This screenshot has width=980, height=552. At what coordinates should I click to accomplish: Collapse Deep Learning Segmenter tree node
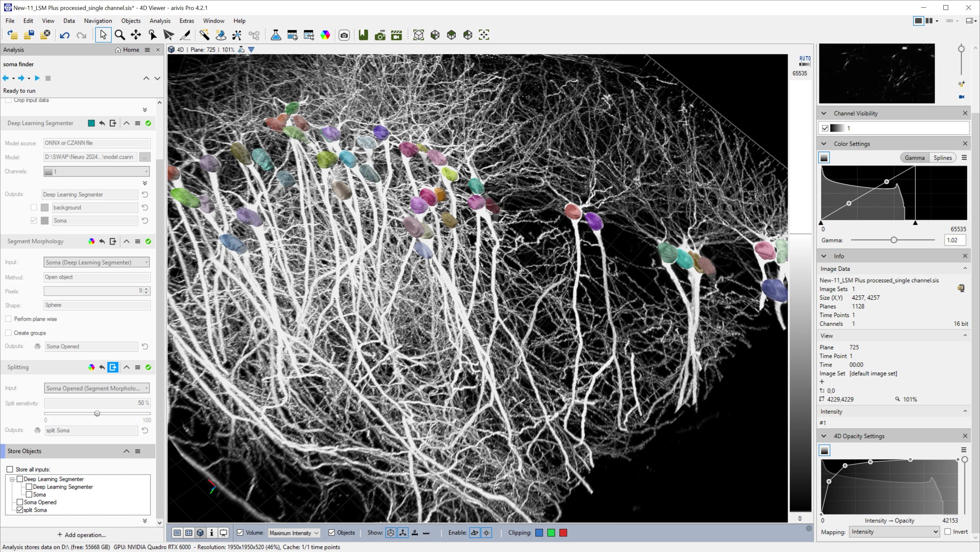click(x=12, y=479)
